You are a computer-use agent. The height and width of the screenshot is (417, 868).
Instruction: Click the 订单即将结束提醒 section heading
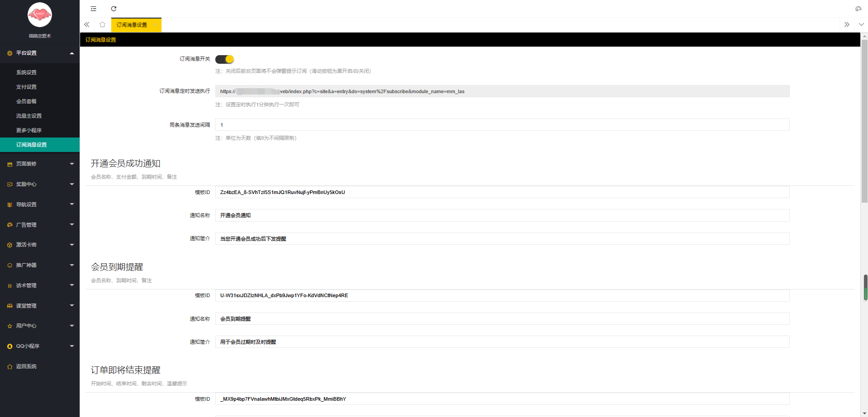coord(125,370)
